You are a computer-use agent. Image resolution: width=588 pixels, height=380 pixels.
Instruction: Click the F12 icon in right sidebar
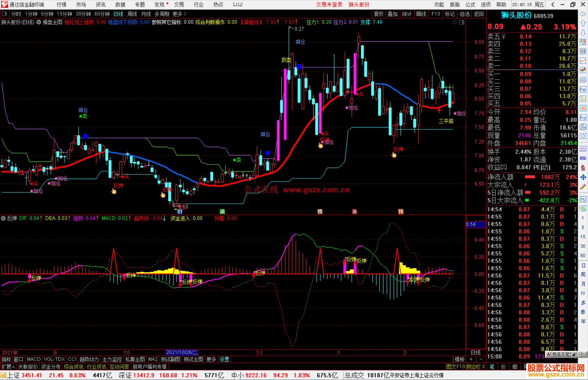[583, 118]
